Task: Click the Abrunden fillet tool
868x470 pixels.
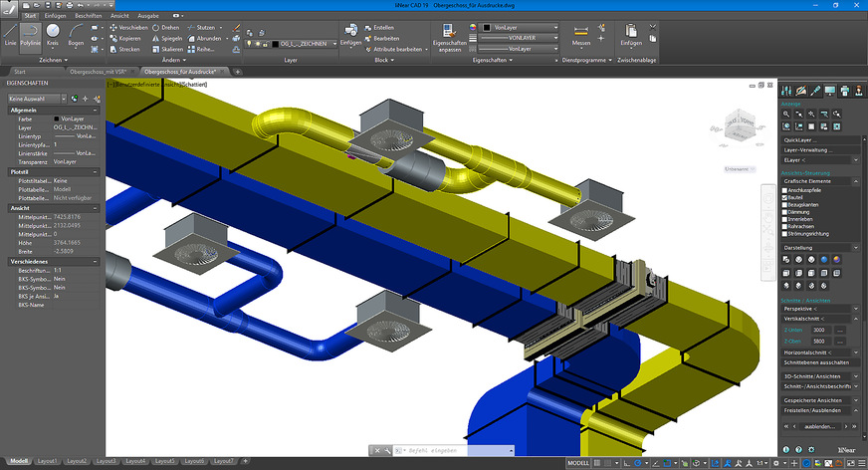Action: 204,38
